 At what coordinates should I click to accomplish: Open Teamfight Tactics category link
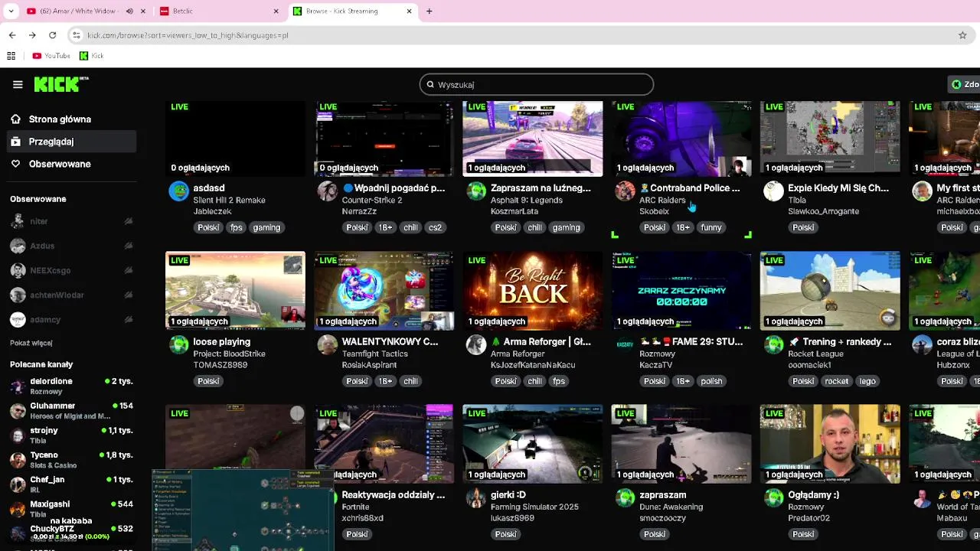(x=374, y=354)
